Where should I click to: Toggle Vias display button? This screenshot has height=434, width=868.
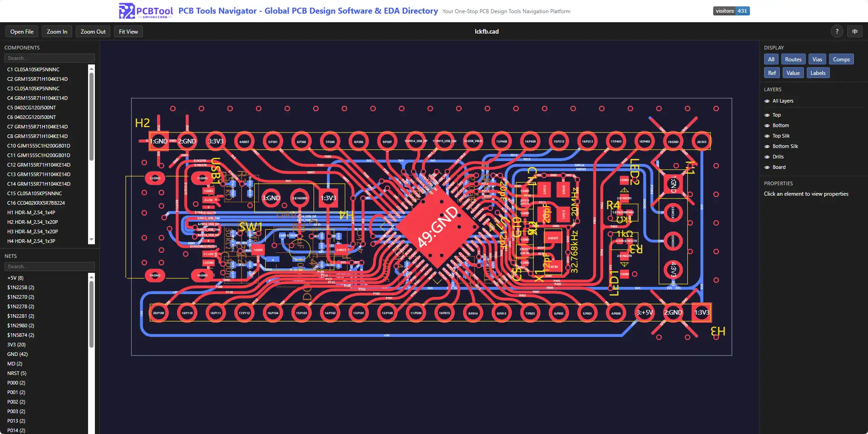click(x=817, y=59)
